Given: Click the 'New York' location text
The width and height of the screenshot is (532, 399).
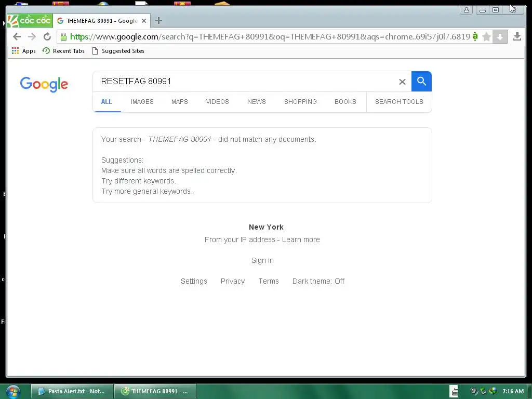Looking at the screenshot, I should point(266,227).
